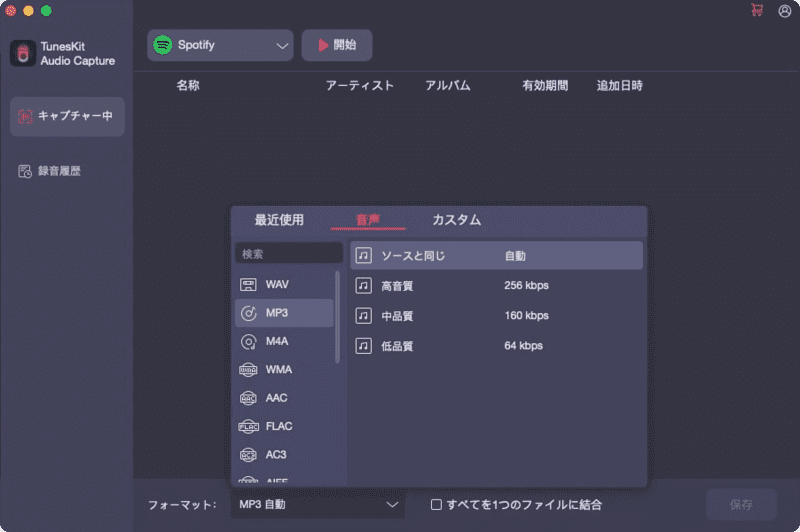Click the 160 kbps bitrate value
This screenshot has height=532, width=800.
(527, 316)
